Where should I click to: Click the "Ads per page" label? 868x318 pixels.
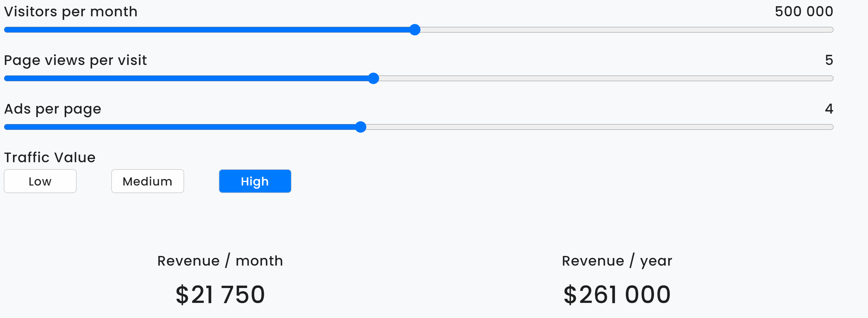click(x=52, y=109)
